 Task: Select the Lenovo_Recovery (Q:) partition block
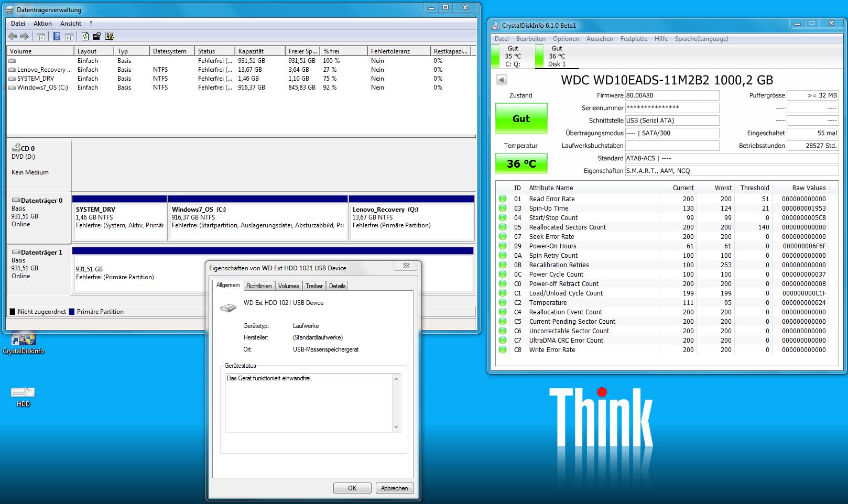(412, 218)
